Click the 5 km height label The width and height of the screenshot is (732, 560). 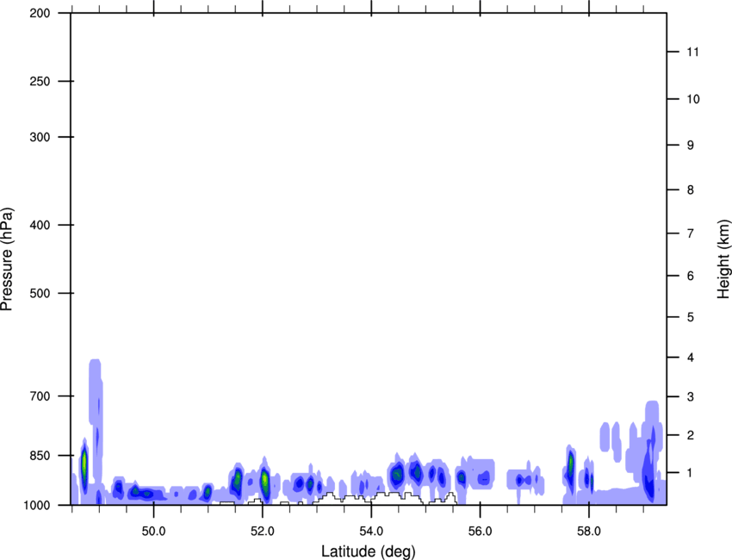point(691,317)
